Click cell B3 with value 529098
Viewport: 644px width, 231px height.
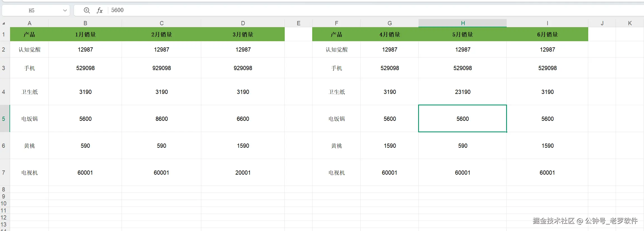click(85, 68)
